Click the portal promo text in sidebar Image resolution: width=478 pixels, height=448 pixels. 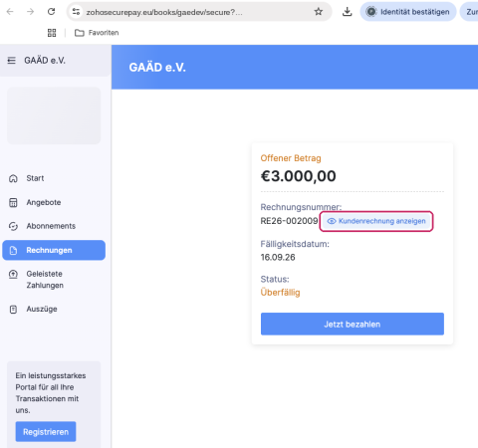coord(51,393)
